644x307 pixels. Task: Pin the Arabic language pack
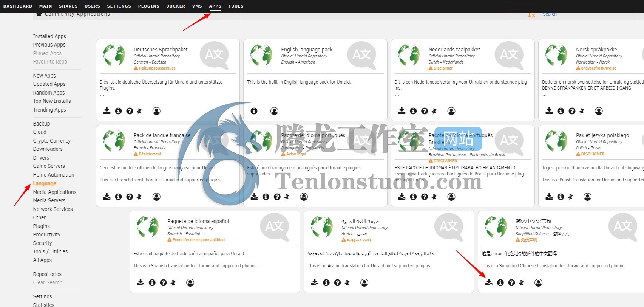[x=347, y=282]
